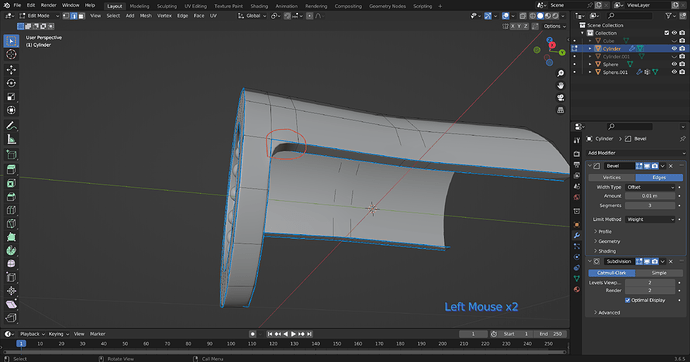Open the World properties tab

(576, 197)
